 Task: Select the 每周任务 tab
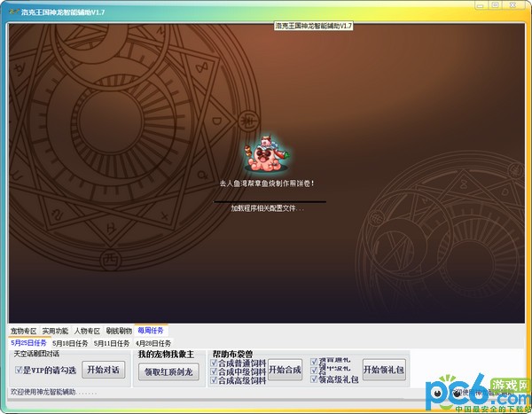click(x=151, y=330)
